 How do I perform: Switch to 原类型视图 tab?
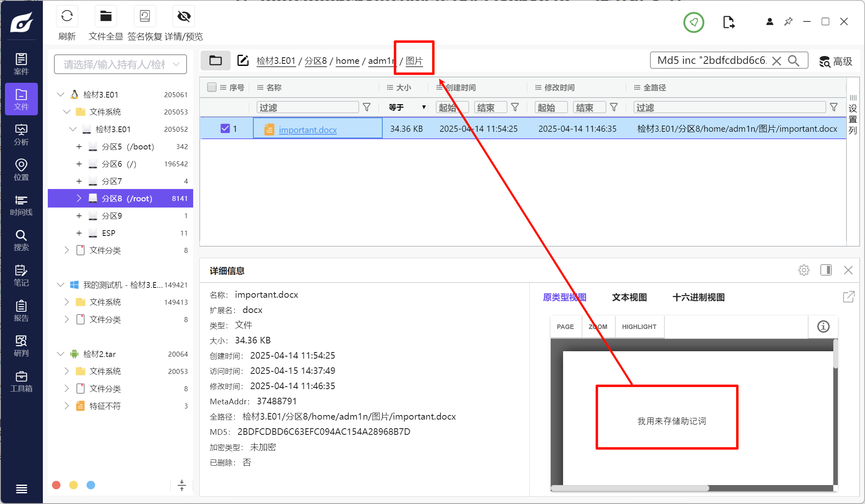click(564, 297)
